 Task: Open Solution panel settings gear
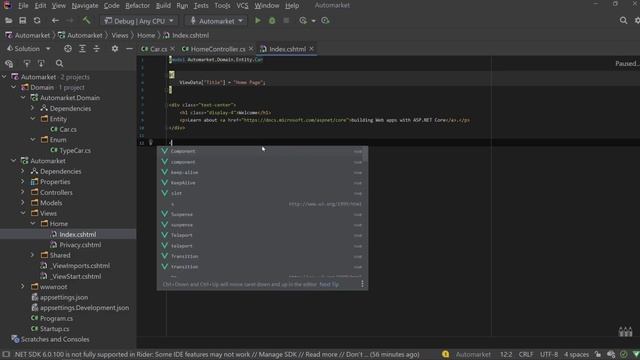pyautogui.click(x=115, y=49)
